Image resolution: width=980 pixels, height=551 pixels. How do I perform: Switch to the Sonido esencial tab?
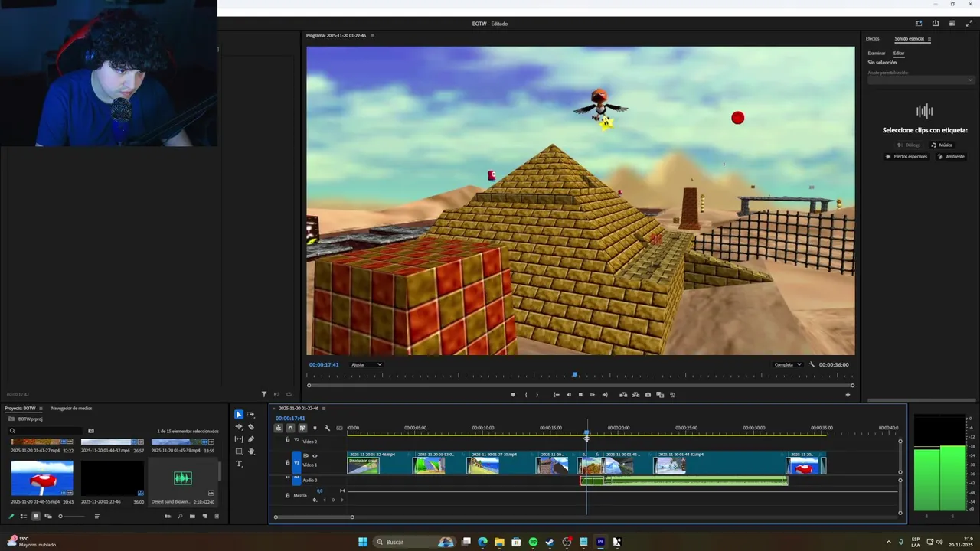909,38
